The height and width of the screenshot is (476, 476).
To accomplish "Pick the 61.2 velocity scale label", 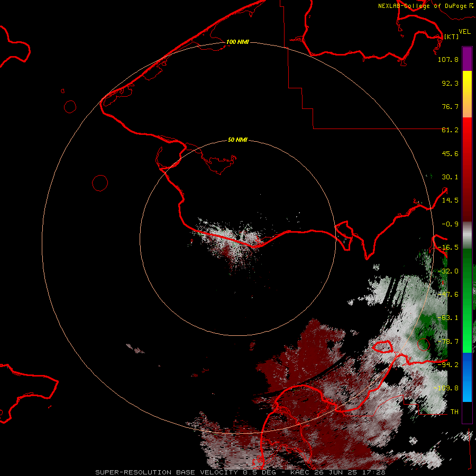I will pyautogui.click(x=450, y=130).
